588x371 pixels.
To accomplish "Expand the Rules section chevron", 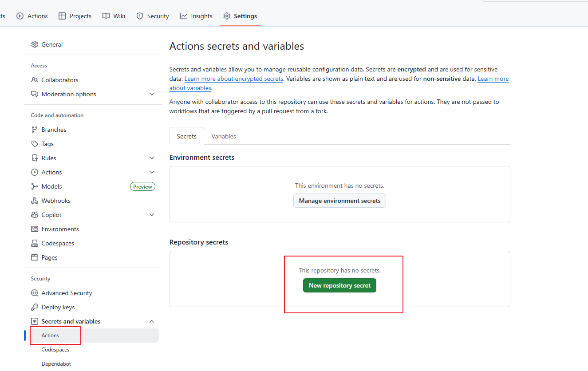I will click(152, 158).
